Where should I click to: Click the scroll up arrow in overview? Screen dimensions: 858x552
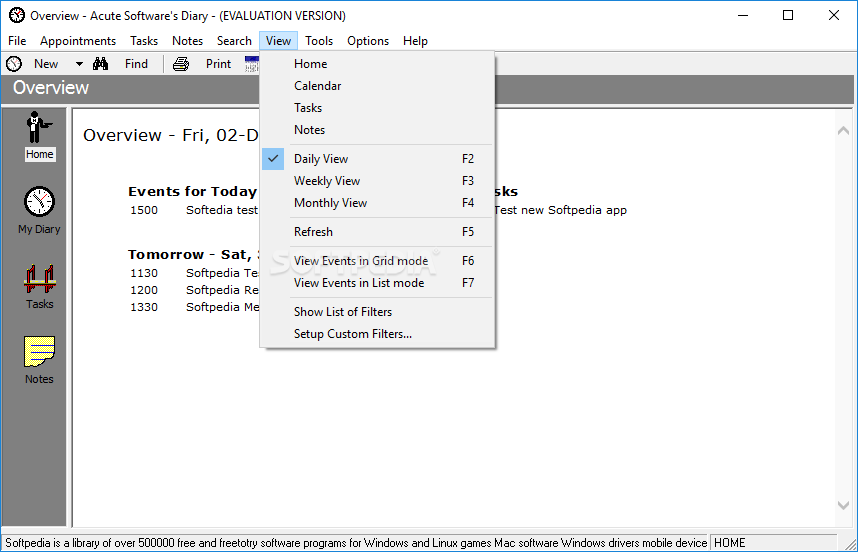coord(843,130)
